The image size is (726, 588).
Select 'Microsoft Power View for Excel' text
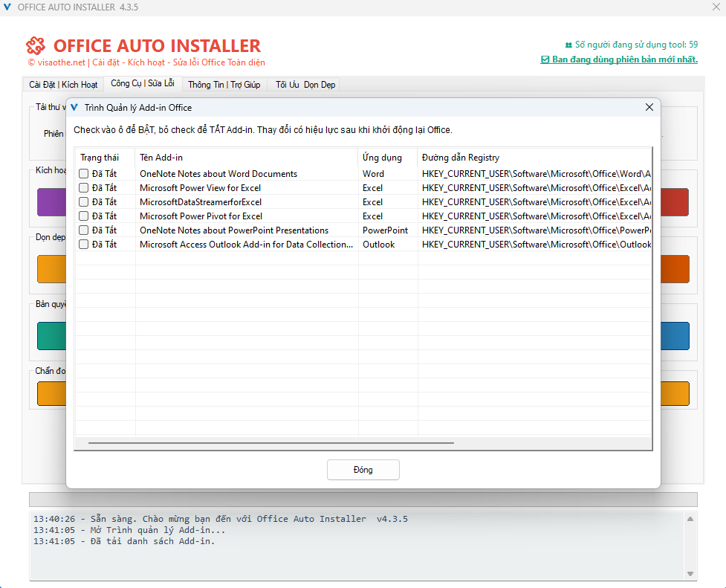click(x=200, y=187)
